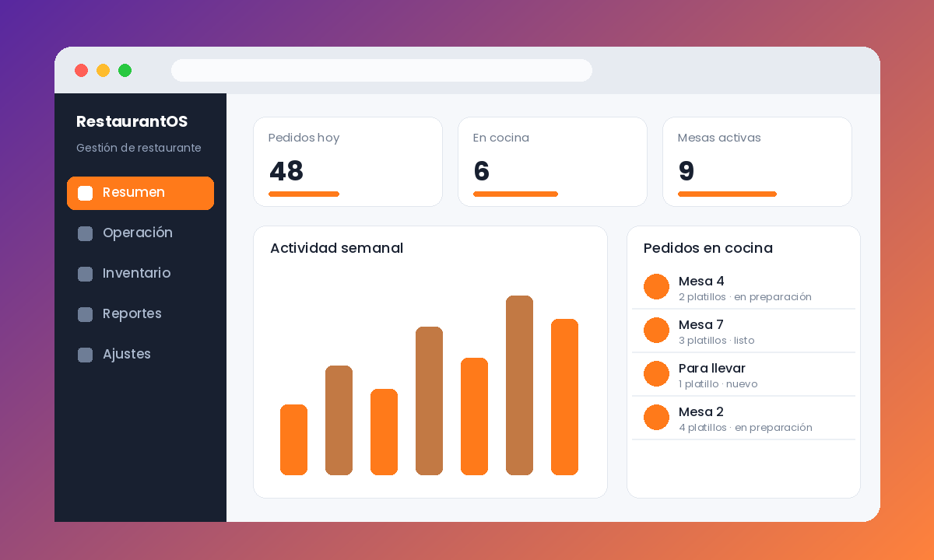Click the shortest bar in Actividad semanal

tap(293, 439)
